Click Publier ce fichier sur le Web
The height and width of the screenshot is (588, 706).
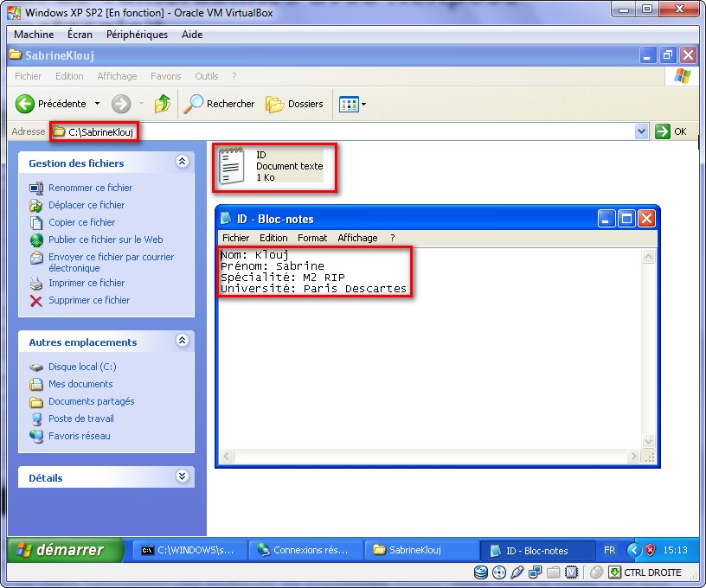click(x=106, y=240)
